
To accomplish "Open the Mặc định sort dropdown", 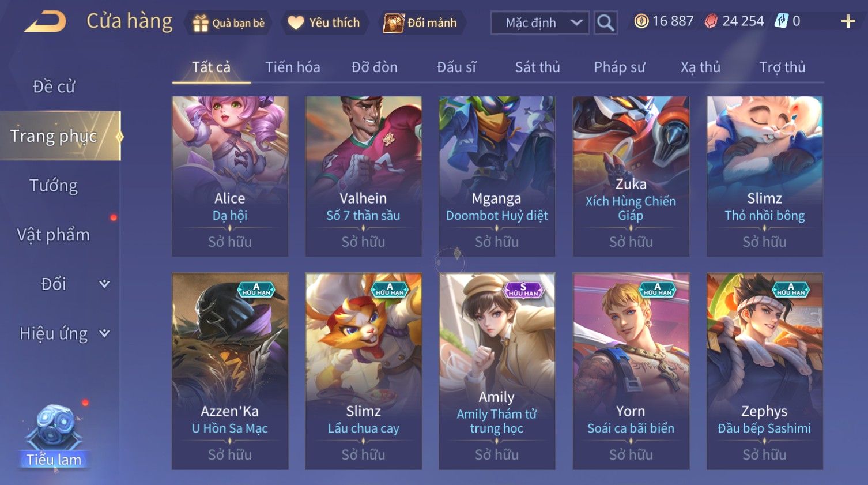I will coord(540,22).
